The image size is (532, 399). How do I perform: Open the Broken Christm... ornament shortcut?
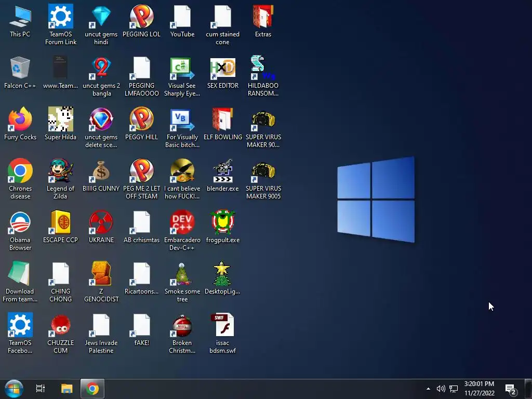pyautogui.click(x=182, y=334)
